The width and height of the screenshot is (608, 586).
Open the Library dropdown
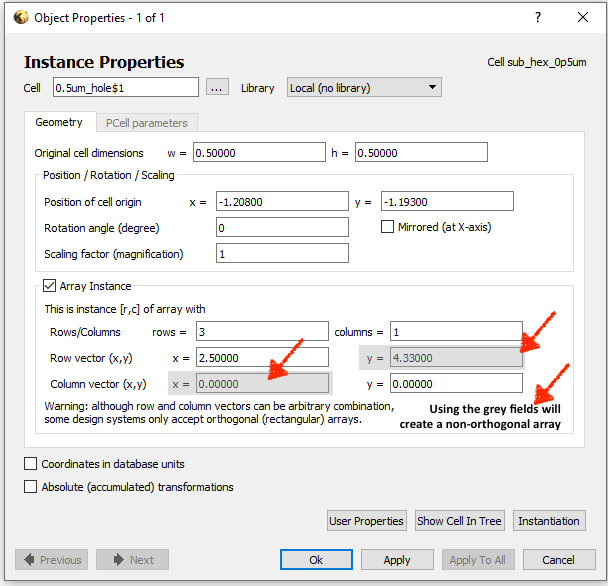pos(364,87)
